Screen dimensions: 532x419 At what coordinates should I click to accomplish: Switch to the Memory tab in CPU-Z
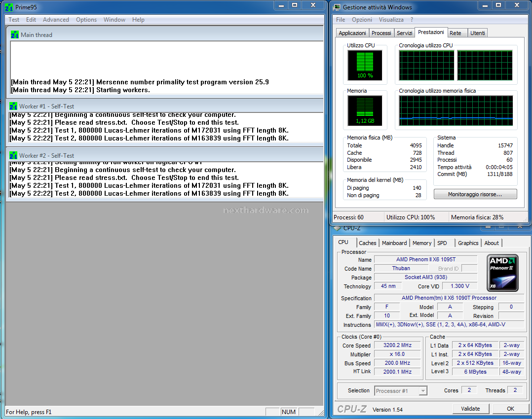click(422, 243)
